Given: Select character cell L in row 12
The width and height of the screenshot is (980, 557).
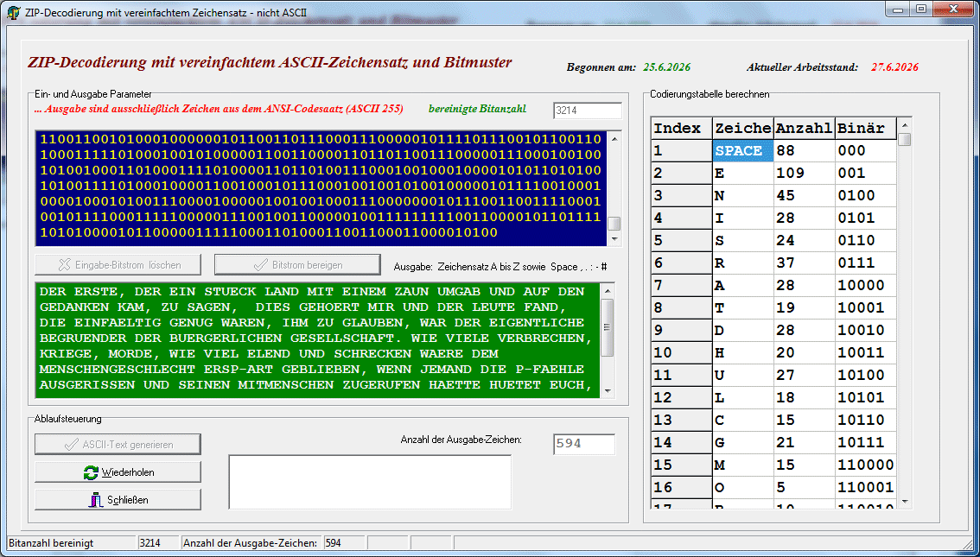Looking at the screenshot, I should coord(743,398).
